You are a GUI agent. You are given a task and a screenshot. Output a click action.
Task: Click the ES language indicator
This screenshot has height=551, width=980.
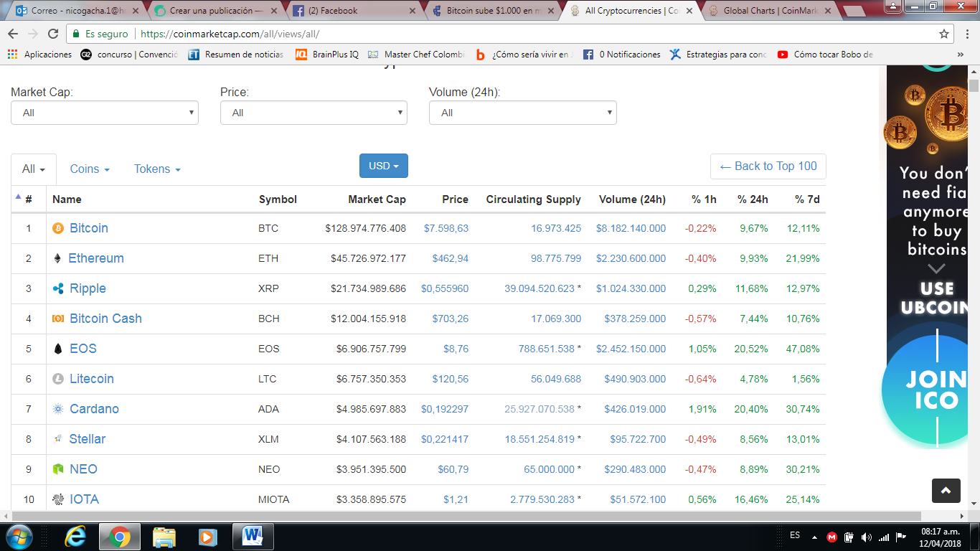point(795,535)
